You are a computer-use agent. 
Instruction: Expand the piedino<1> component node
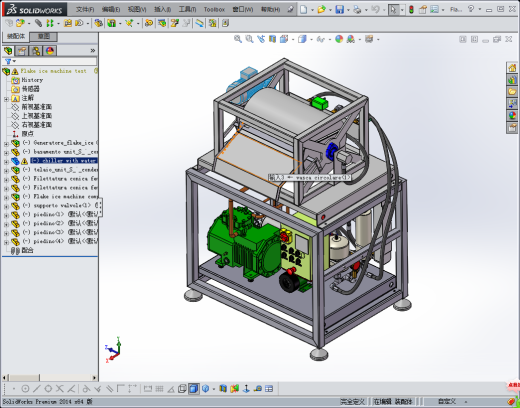click(6, 215)
